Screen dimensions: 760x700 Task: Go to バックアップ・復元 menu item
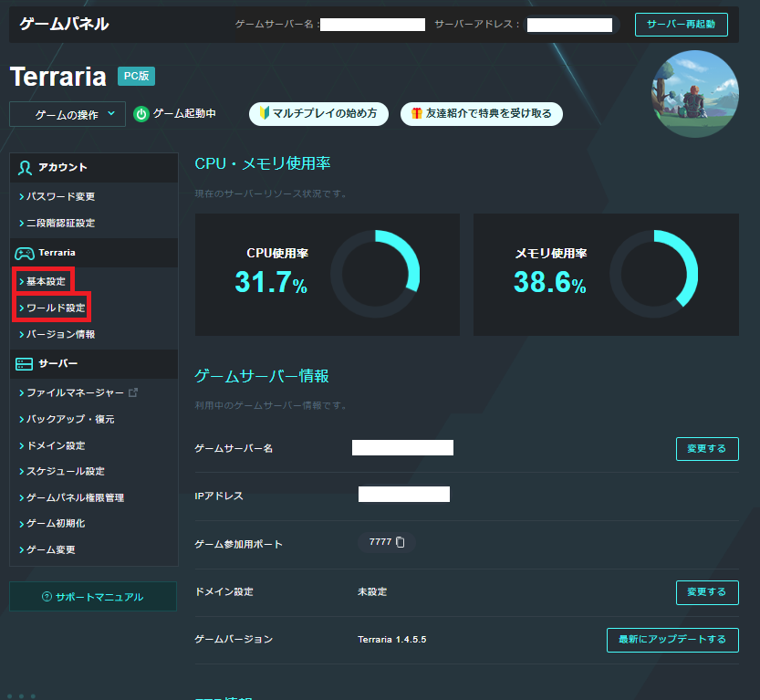click(x=69, y=419)
